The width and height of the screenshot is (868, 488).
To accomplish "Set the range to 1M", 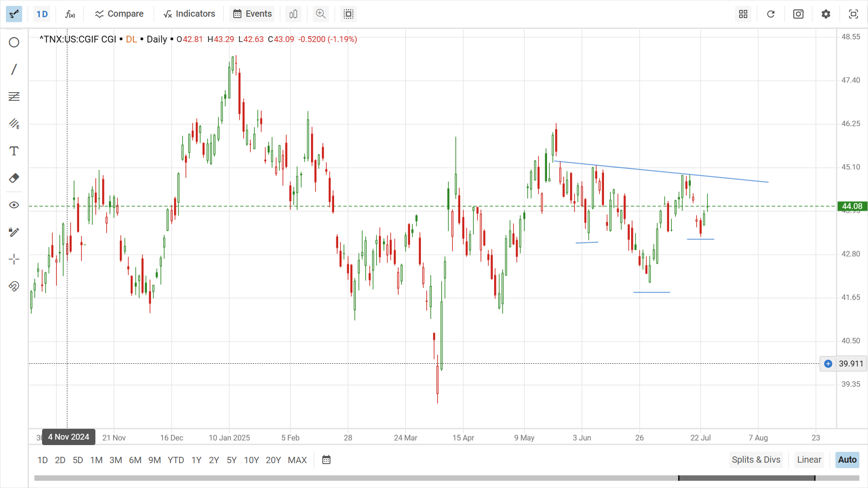I will pyautogui.click(x=96, y=460).
